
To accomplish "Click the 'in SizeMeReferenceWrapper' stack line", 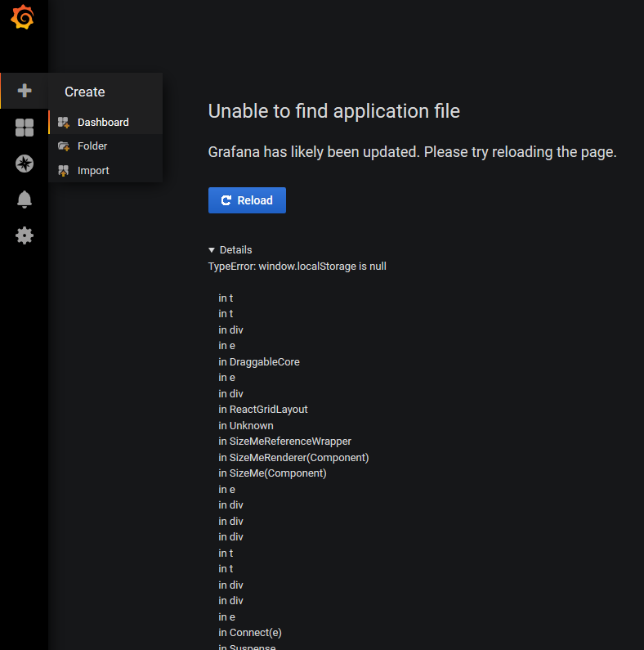I will (284, 442).
